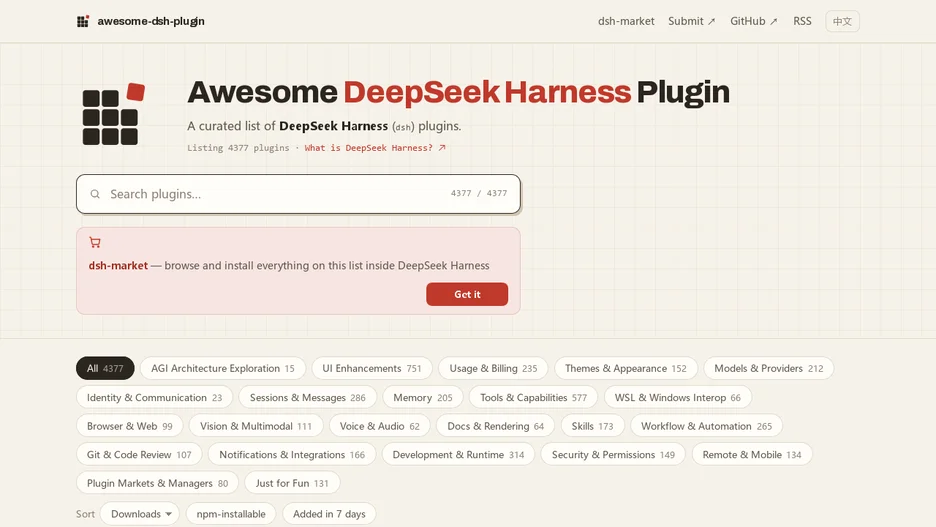The height and width of the screenshot is (527, 936).
Task: Click the shopping cart icon in dsh-market banner
Action: click(95, 242)
